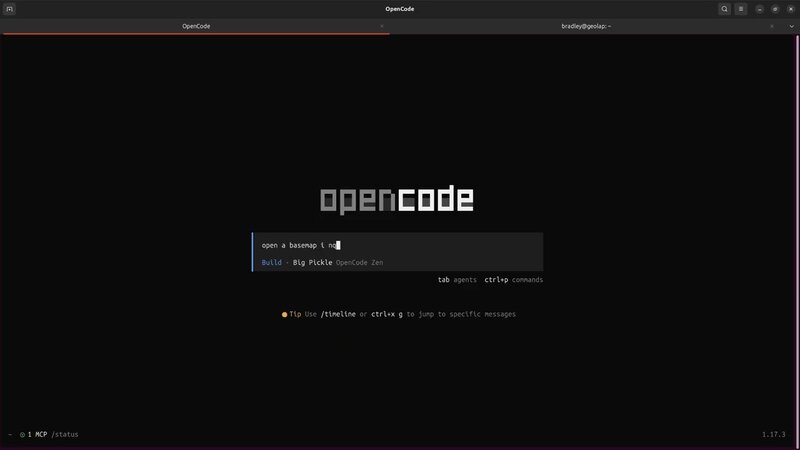Click the orange Tip dot indicator
Viewport: 800px width, 450px height.
284,314
